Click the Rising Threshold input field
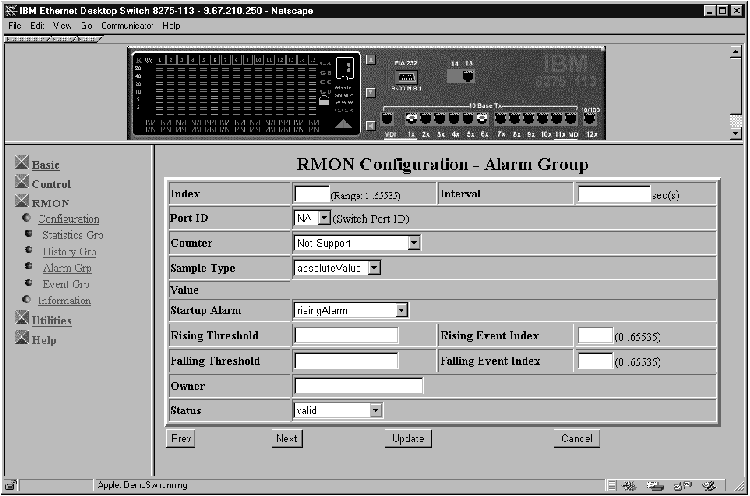This screenshot has width=750, height=496. click(346, 336)
